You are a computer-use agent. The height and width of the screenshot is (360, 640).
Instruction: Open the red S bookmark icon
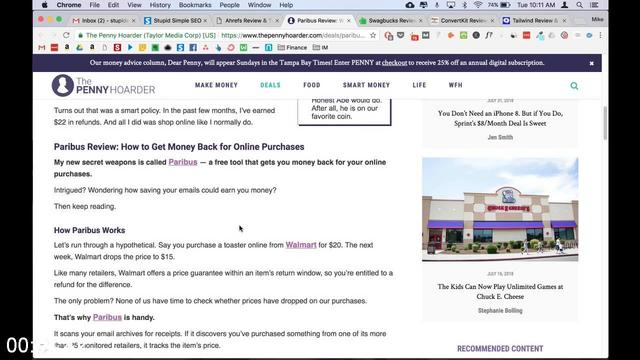(118, 48)
